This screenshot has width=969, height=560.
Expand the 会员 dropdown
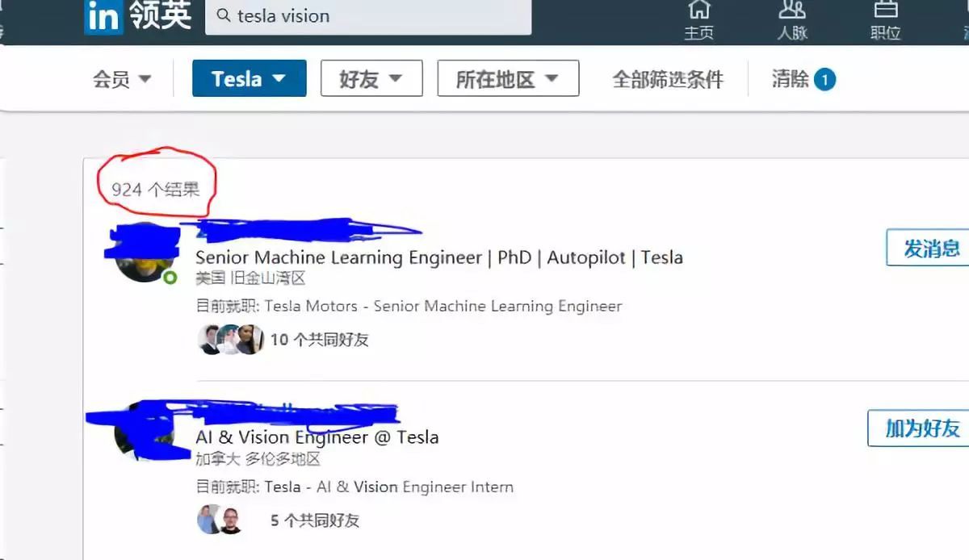click(122, 79)
